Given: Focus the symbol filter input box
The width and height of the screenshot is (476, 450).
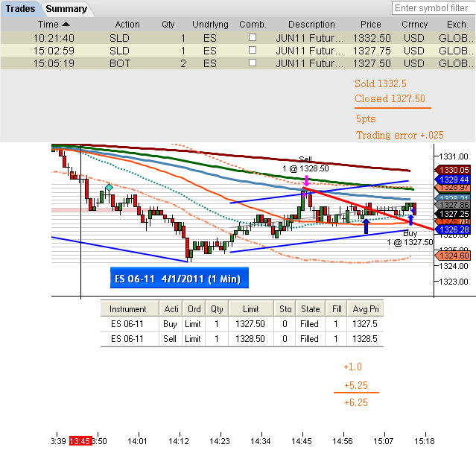Looking at the screenshot, I should point(434,8).
